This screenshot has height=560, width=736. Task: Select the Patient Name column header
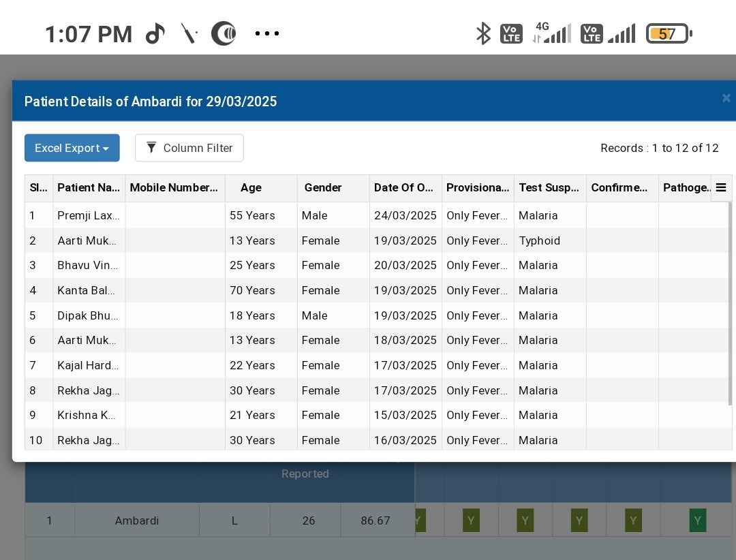[89, 187]
